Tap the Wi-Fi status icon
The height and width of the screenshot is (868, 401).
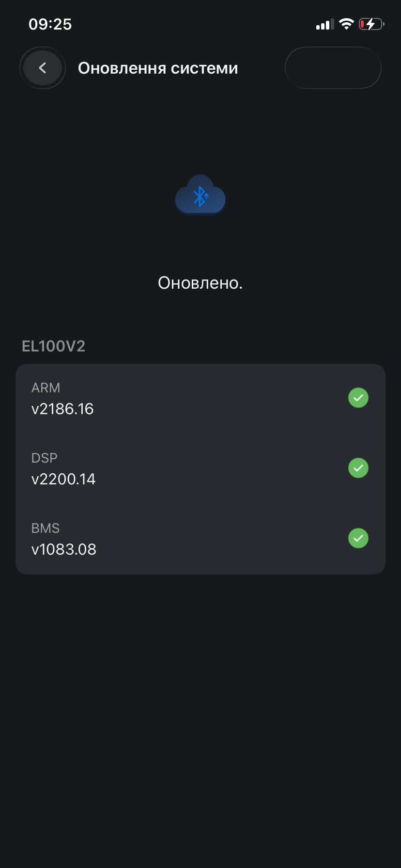point(346,24)
